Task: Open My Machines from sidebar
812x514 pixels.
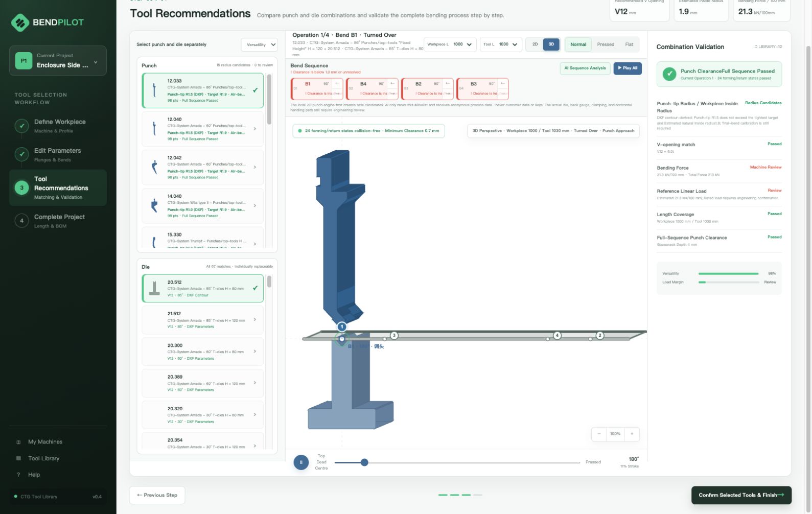Action: (45, 442)
